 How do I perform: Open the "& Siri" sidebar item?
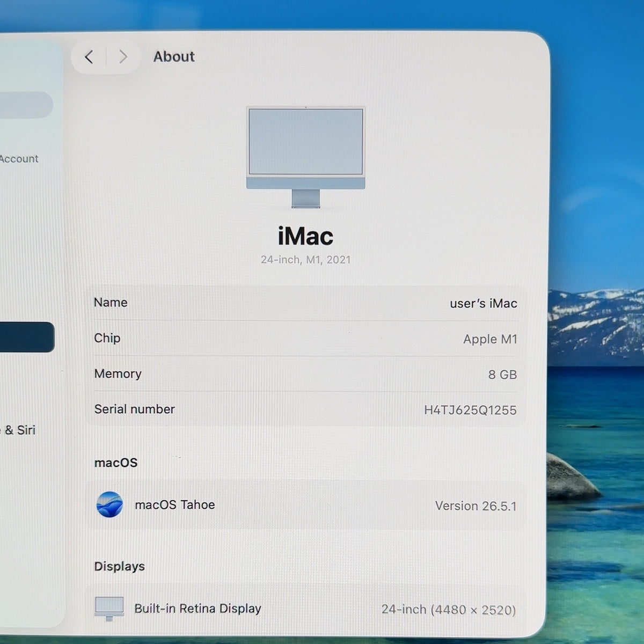18,430
